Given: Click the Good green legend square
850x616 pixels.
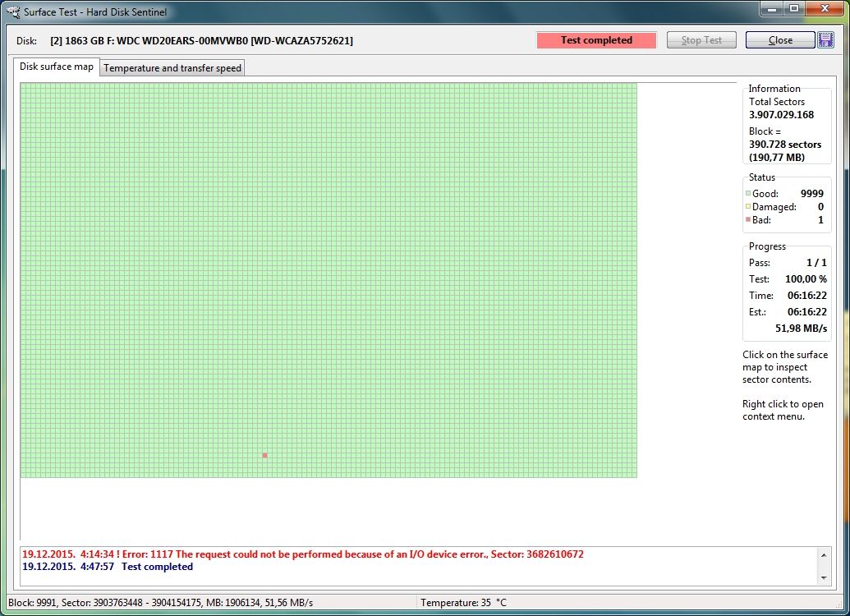Looking at the screenshot, I should [x=748, y=193].
